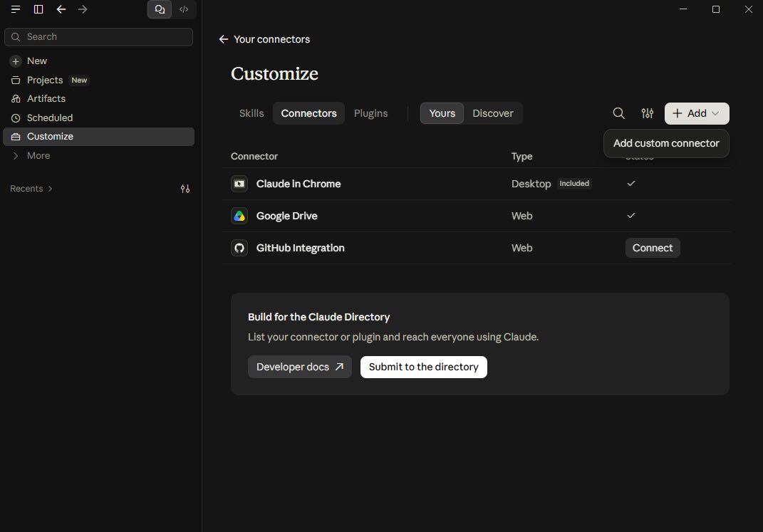
Task: Return via Your connectors back arrow
Action: click(224, 39)
